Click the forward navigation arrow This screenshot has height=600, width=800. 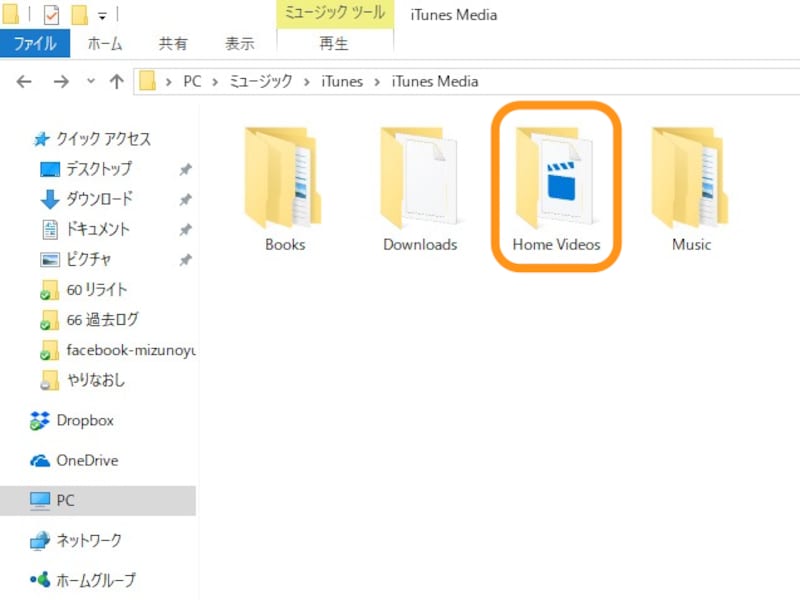62,81
